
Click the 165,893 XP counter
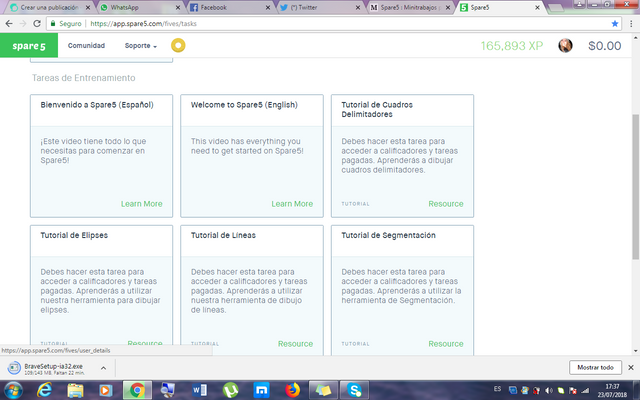[511, 46]
